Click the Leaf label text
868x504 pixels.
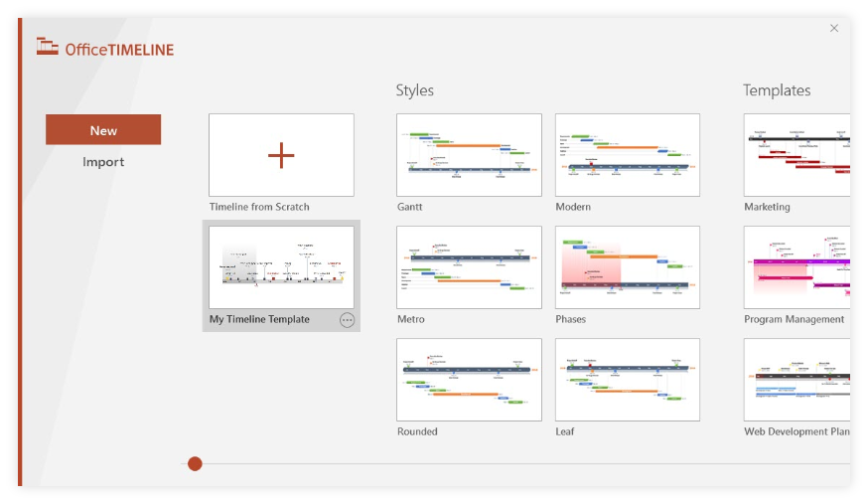click(x=565, y=431)
